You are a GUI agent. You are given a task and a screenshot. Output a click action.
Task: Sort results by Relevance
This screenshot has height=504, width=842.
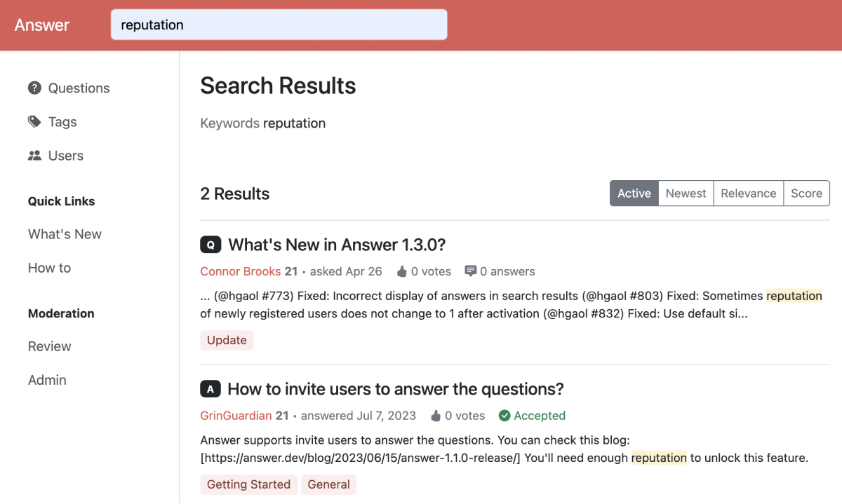click(748, 193)
